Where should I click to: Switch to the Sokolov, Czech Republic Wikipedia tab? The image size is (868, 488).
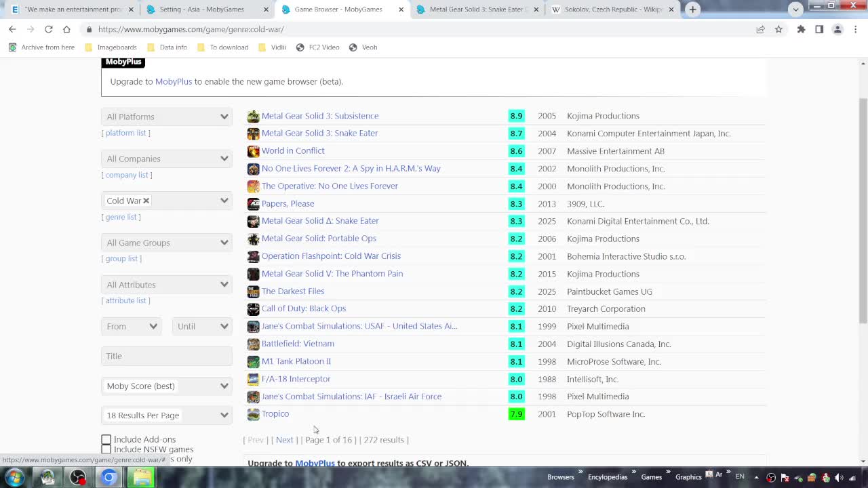coord(613,9)
